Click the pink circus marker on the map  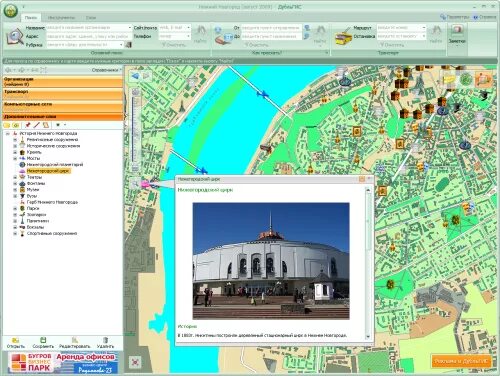[x=145, y=184]
